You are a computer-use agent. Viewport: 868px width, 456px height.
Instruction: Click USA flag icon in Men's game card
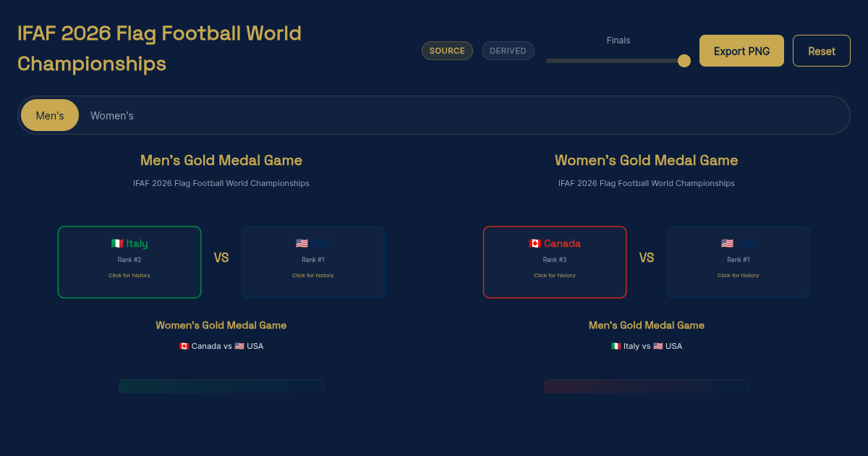point(302,243)
